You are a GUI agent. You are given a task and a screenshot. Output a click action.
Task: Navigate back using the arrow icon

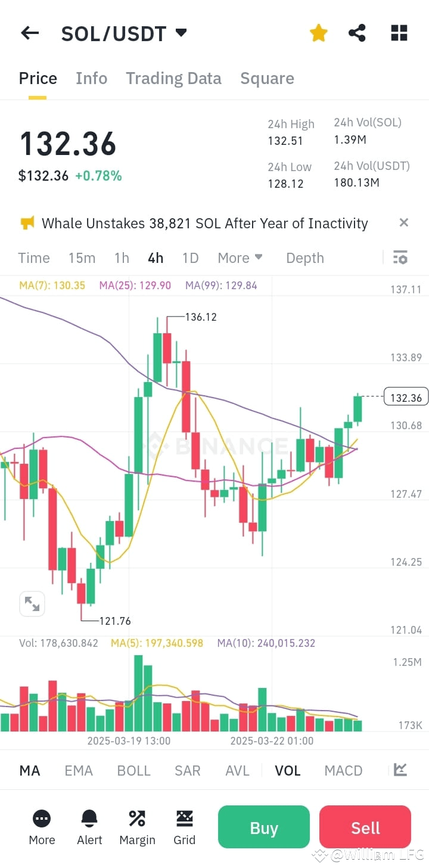point(29,33)
